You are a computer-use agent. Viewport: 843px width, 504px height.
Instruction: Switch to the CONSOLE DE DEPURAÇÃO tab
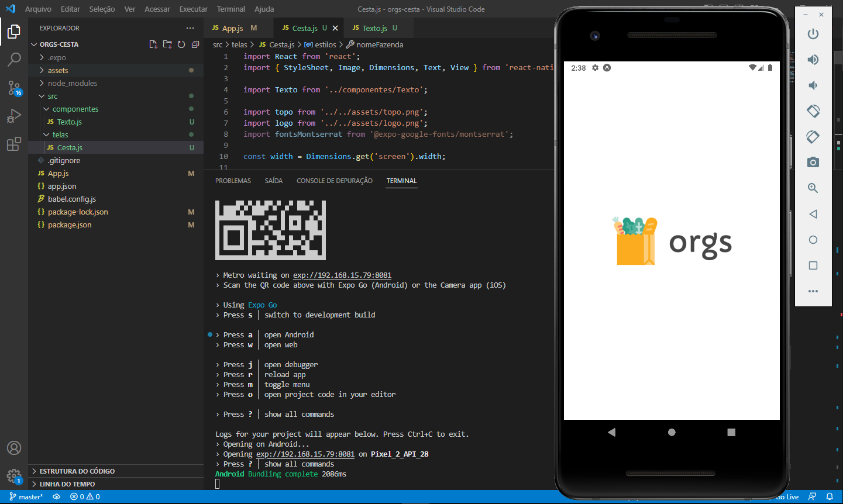[334, 181]
